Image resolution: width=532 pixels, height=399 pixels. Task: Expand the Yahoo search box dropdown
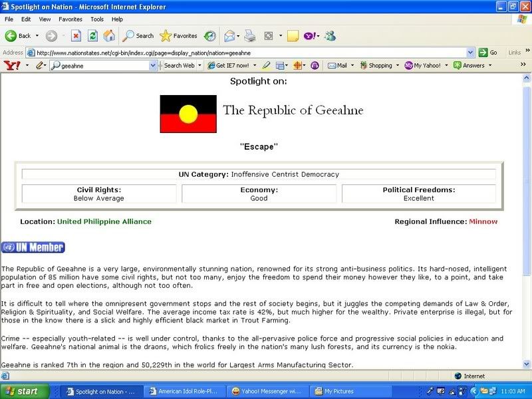153,66
